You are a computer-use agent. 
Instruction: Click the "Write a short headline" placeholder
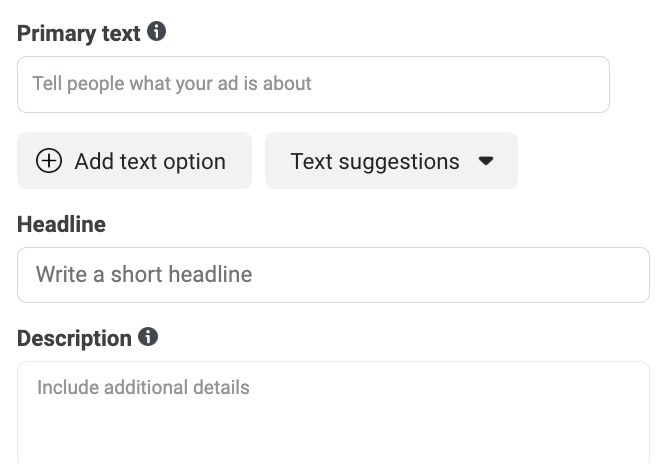coord(144,275)
